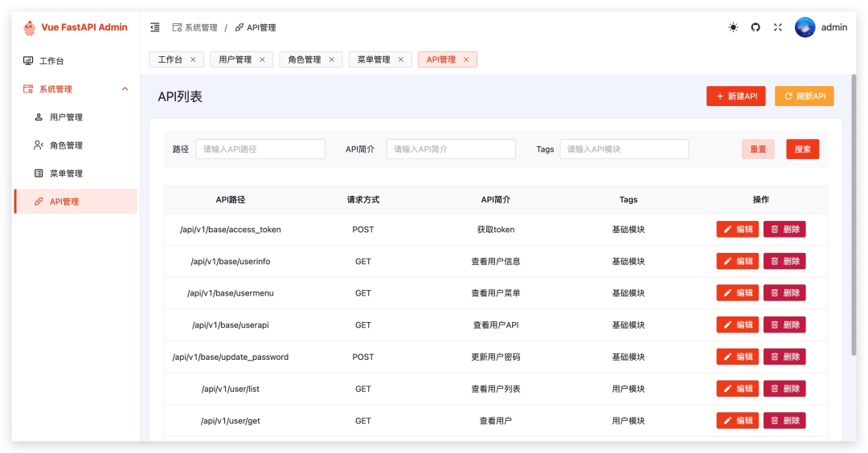Click the 刷新API button

tap(804, 96)
